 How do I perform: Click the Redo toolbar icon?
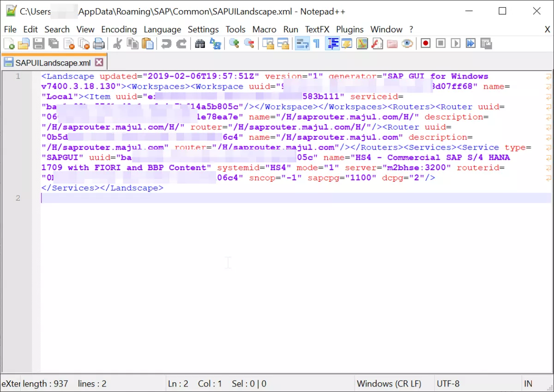181,44
